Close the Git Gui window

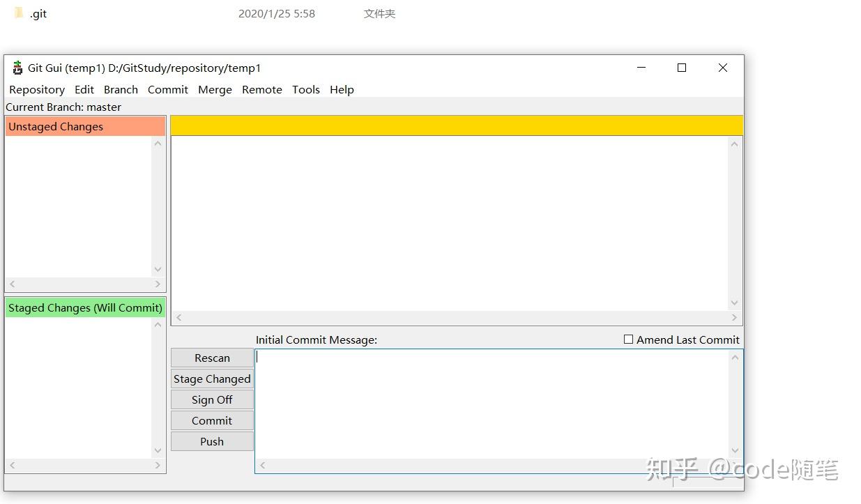pos(723,68)
